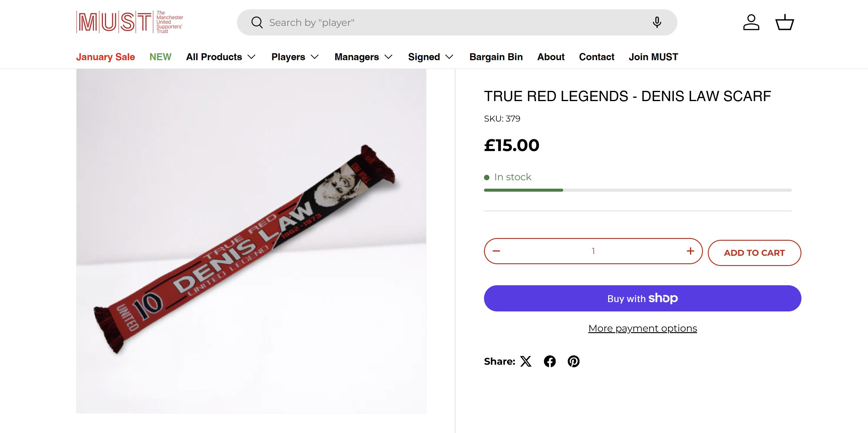Click Add to Cart button

[x=754, y=253]
